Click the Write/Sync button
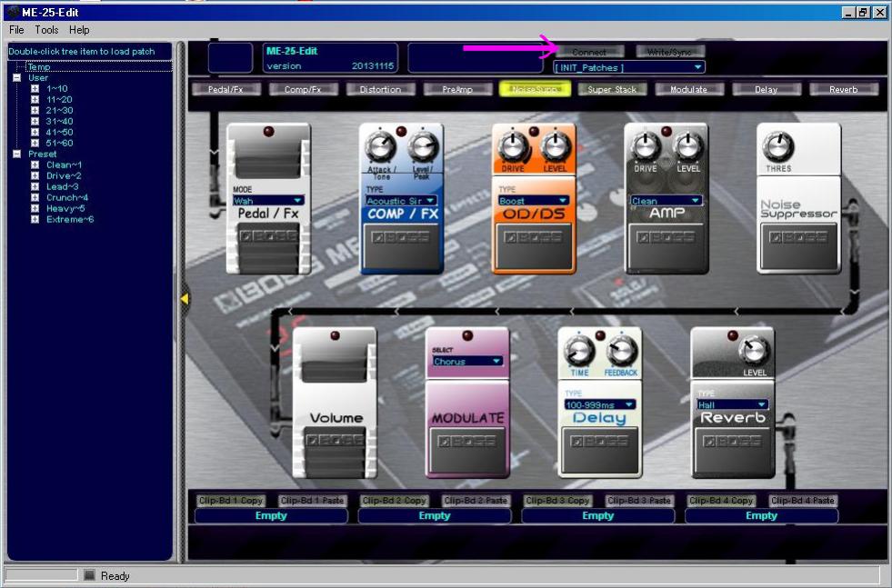Image resolution: width=892 pixels, height=588 pixels. coord(669,52)
